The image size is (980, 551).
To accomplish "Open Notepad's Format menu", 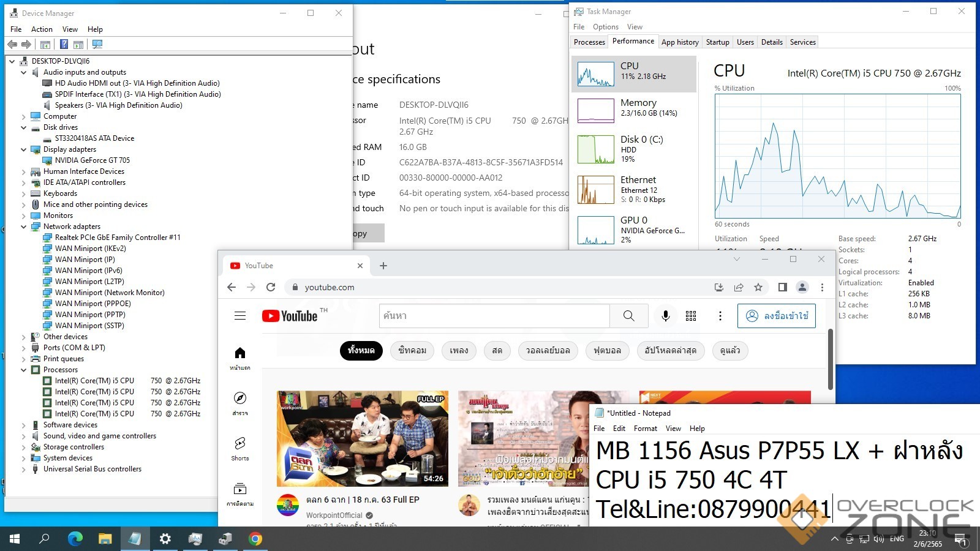I will coord(645,429).
